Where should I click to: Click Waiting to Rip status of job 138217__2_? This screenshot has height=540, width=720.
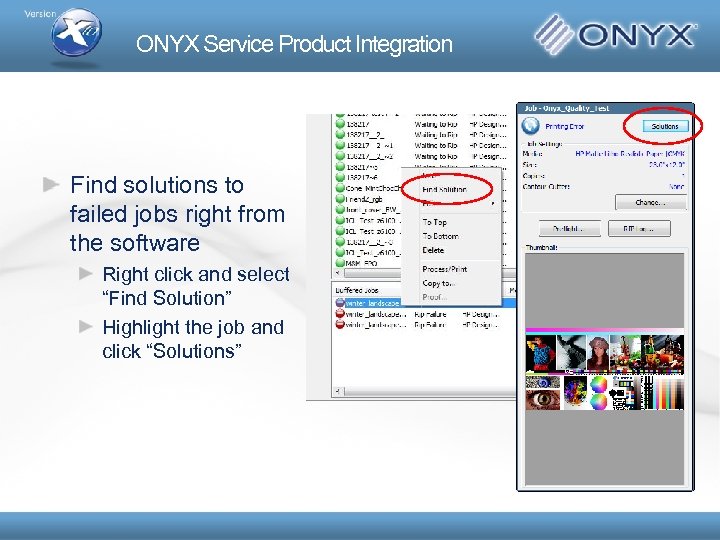436,135
